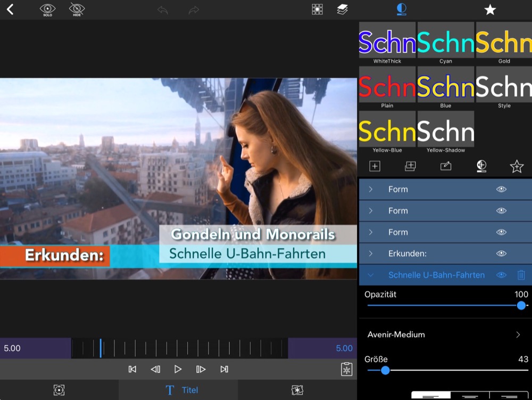Viewport: 532px width, 400px height.
Task: Open the favorites star tab
Action: (489, 10)
